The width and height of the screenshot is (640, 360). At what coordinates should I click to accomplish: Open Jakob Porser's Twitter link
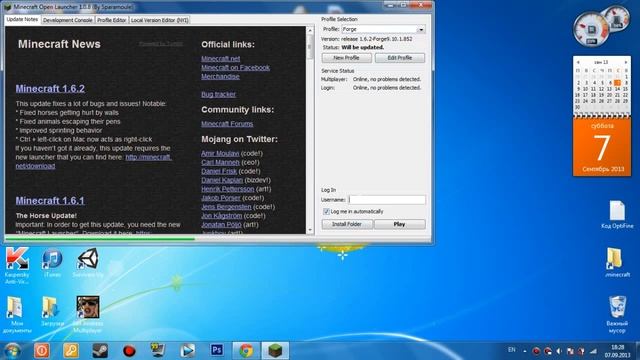[x=221, y=198]
